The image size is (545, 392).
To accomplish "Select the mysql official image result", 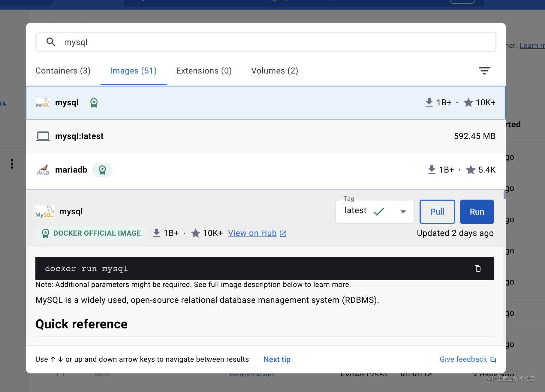I will point(266,103).
